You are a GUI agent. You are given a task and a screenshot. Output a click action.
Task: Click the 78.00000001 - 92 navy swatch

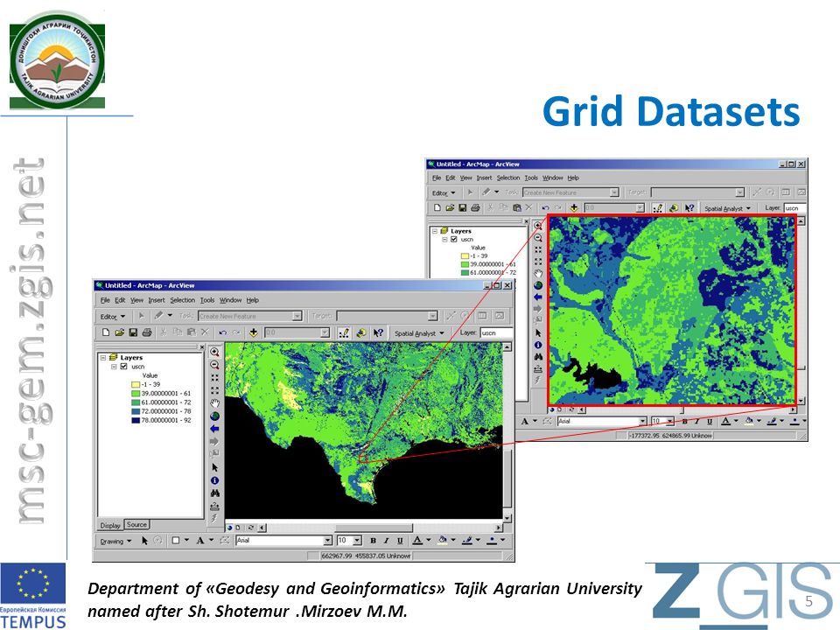point(136,421)
